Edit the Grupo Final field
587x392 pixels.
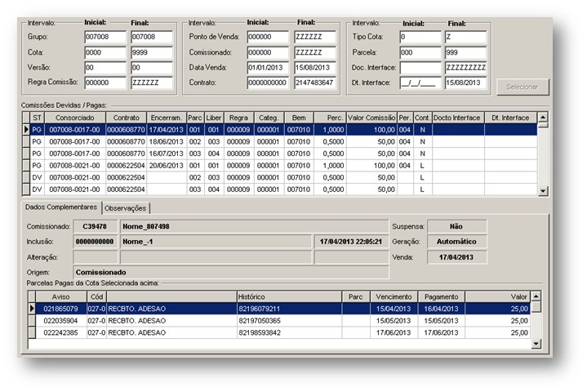tap(152, 37)
